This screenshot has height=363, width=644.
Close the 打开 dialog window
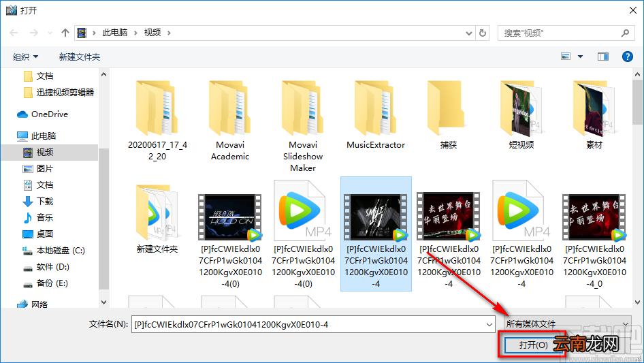click(x=633, y=10)
